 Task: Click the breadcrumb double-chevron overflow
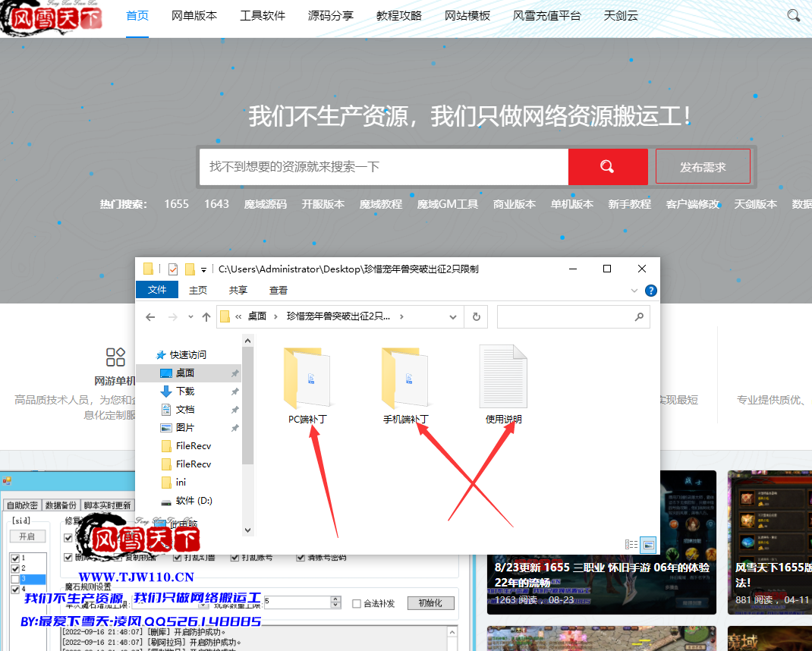238,316
